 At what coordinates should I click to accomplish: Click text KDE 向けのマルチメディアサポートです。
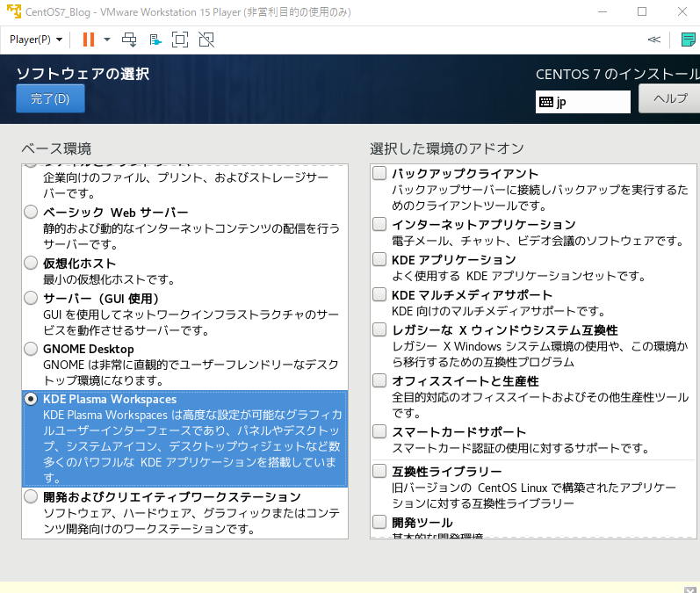pos(499,311)
